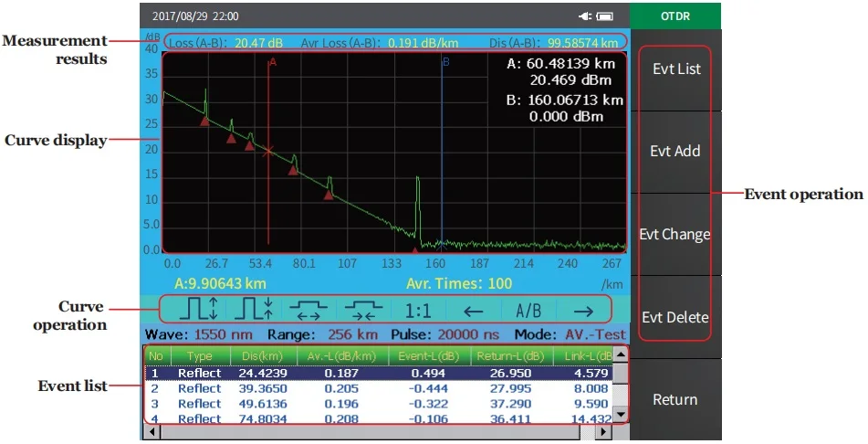Click the Return-L(dB) column header

pyautogui.click(x=511, y=356)
